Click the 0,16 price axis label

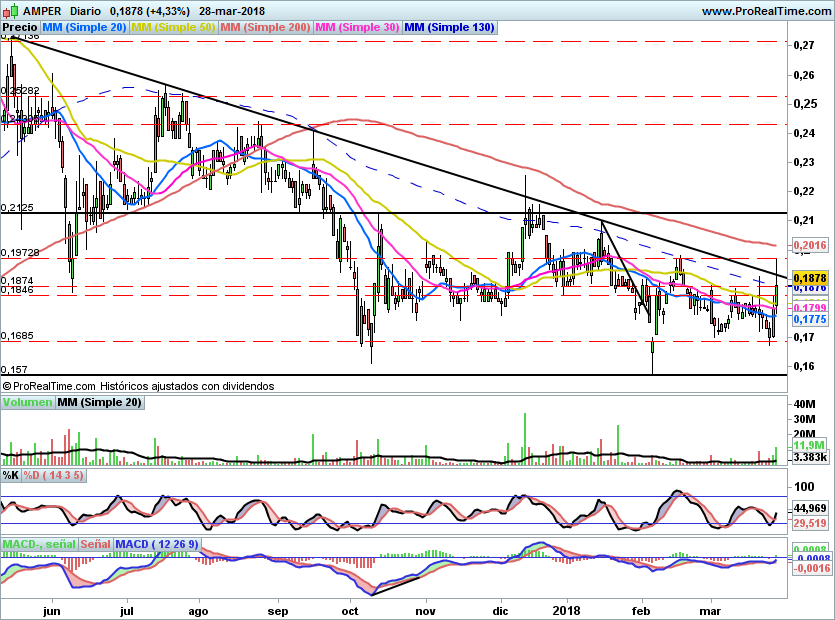(804, 366)
